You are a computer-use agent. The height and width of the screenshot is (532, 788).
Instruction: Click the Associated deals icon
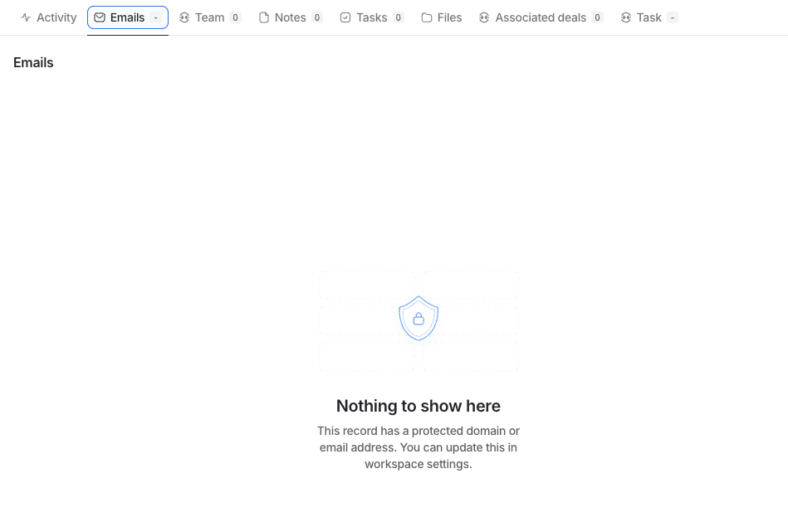[x=484, y=17]
